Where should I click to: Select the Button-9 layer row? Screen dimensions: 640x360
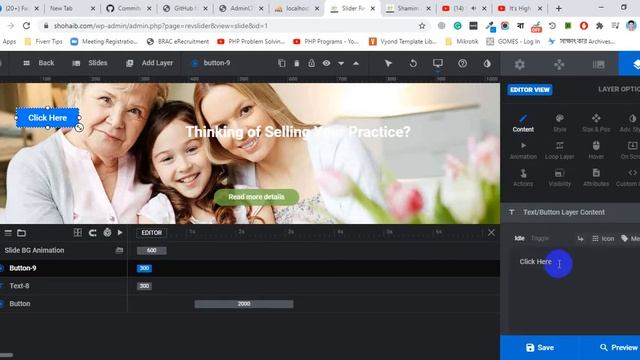click(63, 268)
